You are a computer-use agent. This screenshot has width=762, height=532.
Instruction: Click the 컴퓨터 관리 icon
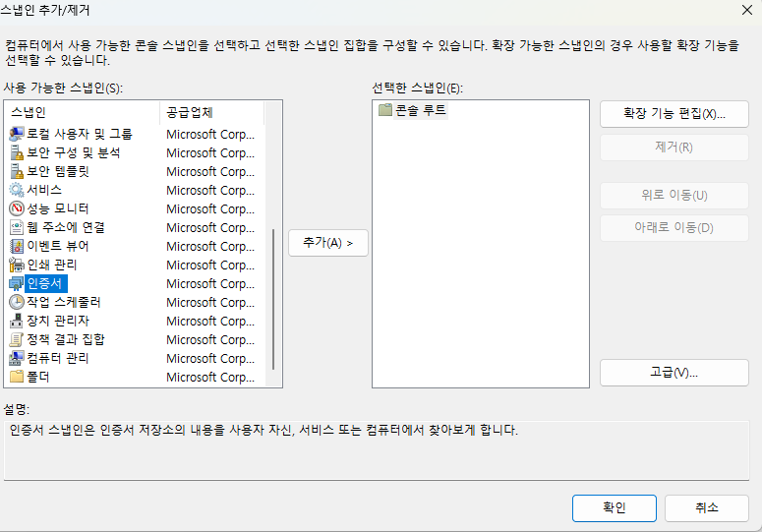[17, 358]
